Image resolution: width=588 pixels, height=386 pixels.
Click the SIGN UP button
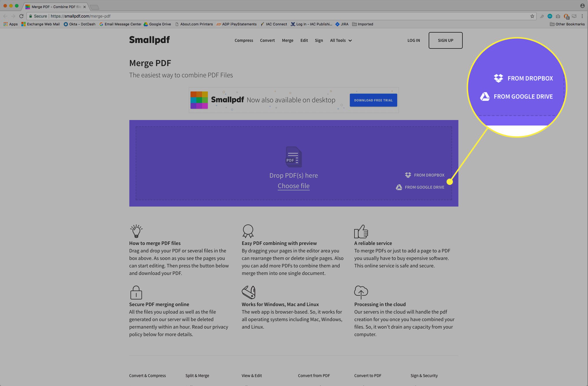coord(445,40)
